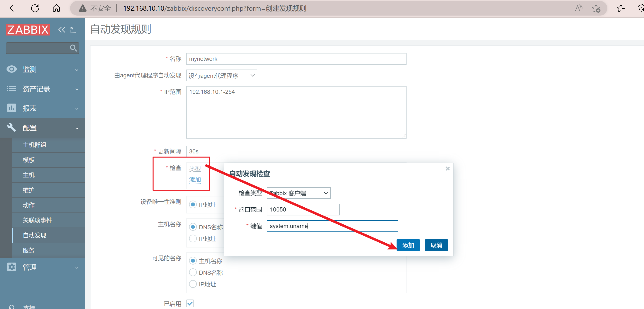This screenshot has width=644, height=309.
Task: Click the ZABBIX logo
Action: [28, 29]
